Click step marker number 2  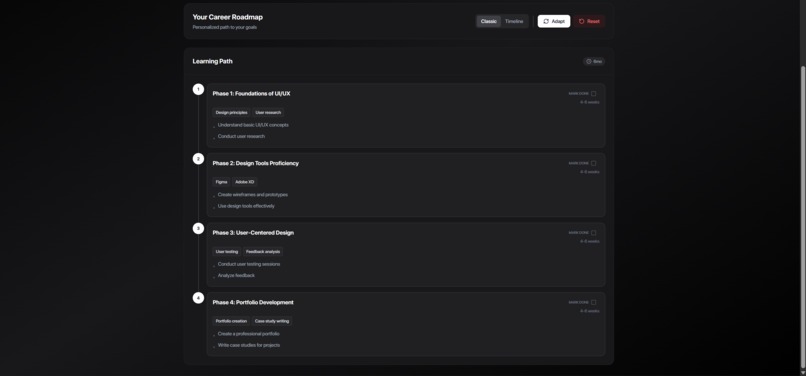(198, 159)
